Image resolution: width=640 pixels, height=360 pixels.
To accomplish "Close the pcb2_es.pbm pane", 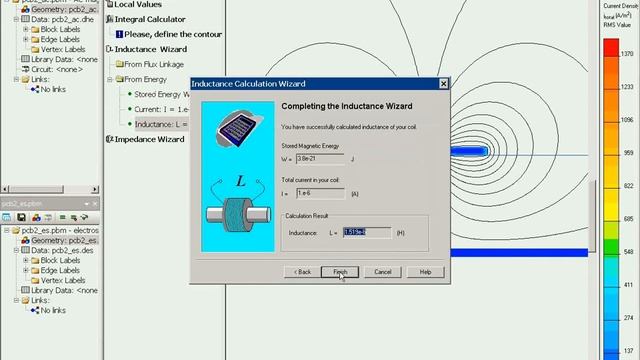I will [x=95, y=204].
